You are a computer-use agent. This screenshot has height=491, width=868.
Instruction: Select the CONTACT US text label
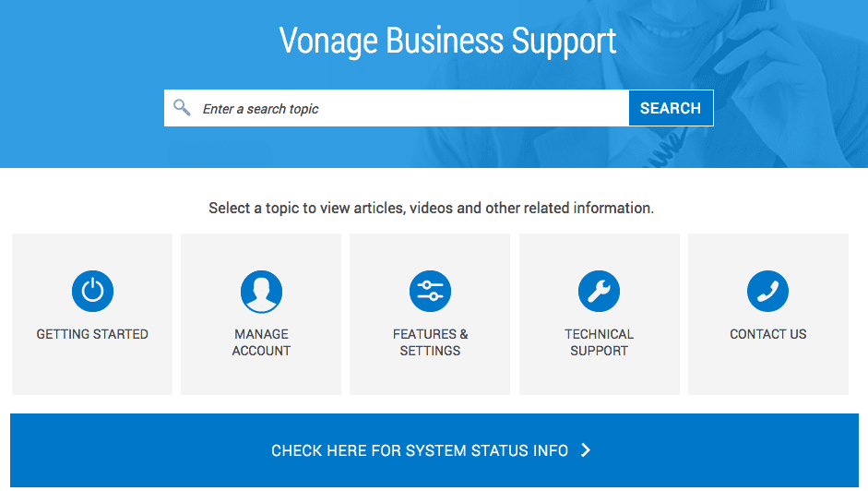point(767,334)
